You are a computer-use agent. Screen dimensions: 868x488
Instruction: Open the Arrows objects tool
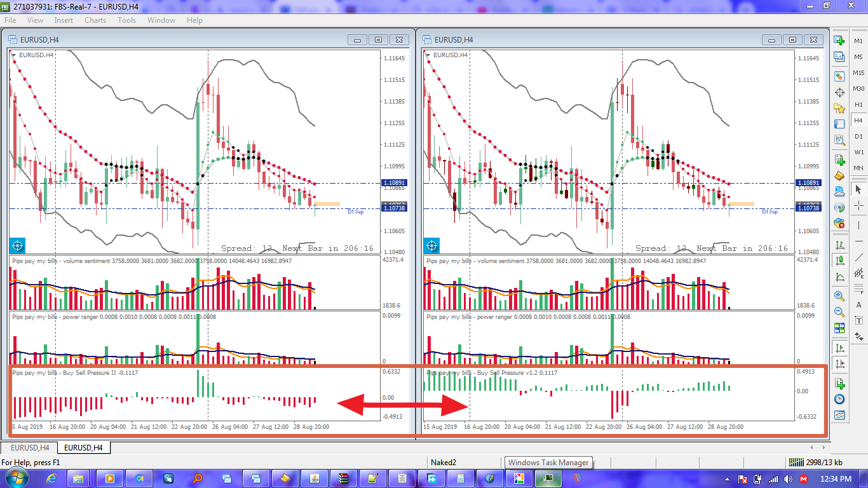[859, 336]
